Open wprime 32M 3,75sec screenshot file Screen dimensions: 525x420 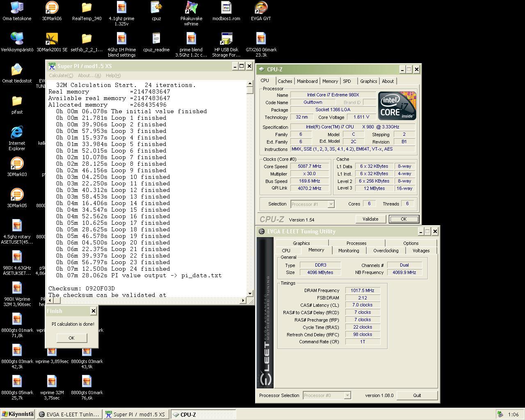(x=52, y=388)
